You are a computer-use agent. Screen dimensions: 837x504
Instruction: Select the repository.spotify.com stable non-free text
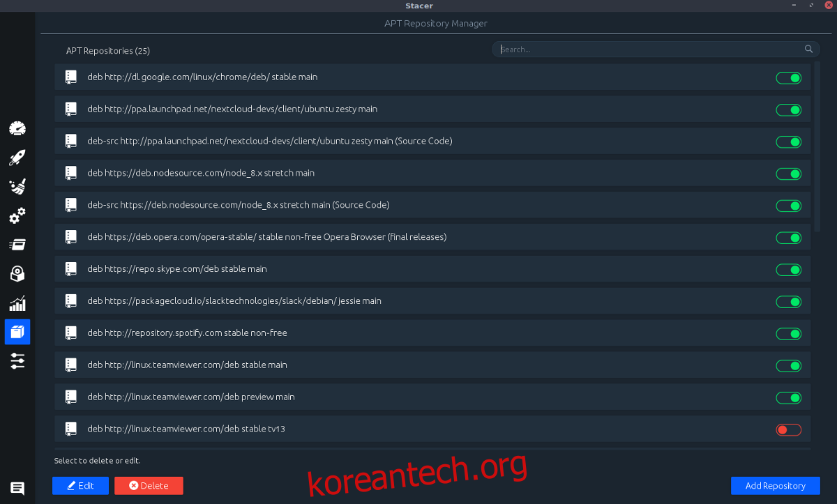tap(187, 333)
